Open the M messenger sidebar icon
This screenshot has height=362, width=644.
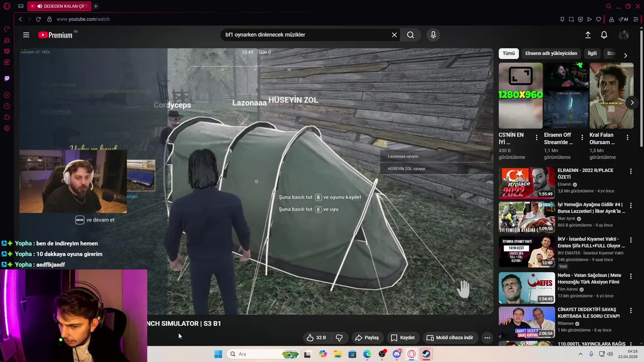click(x=7, y=62)
